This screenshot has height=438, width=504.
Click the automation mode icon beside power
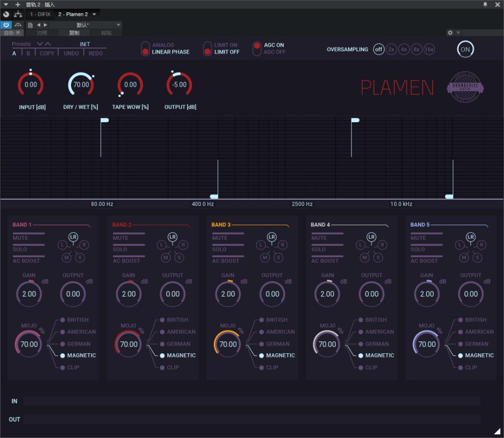18,25
